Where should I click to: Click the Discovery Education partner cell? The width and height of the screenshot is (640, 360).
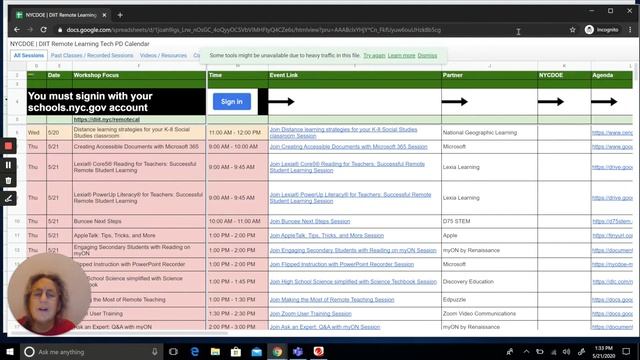coord(489,282)
